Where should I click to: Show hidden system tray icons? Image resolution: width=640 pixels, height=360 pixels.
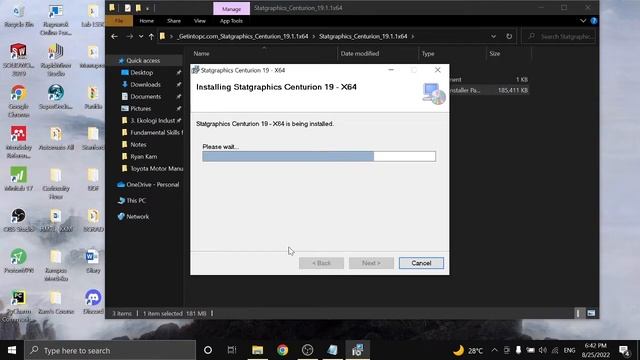point(494,350)
